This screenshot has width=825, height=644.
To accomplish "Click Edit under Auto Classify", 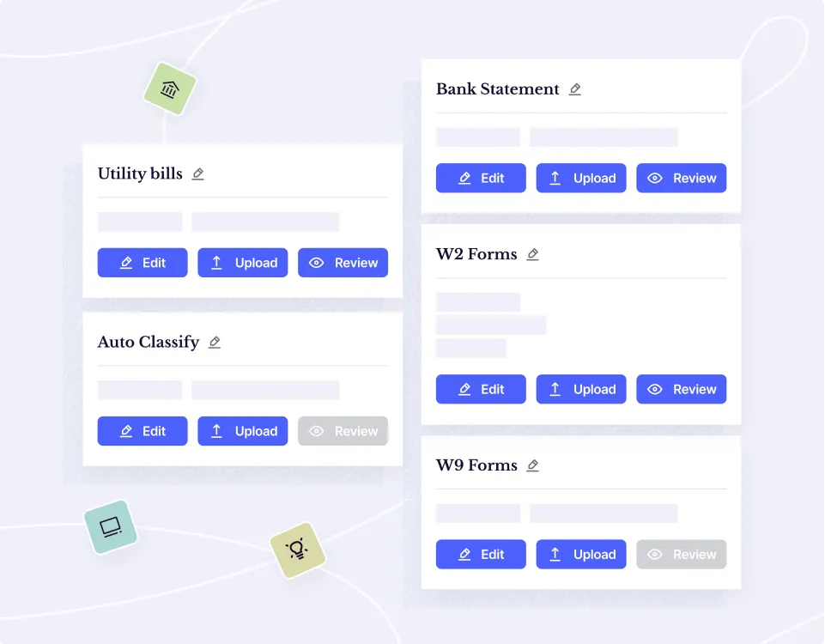I will (143, 431).
